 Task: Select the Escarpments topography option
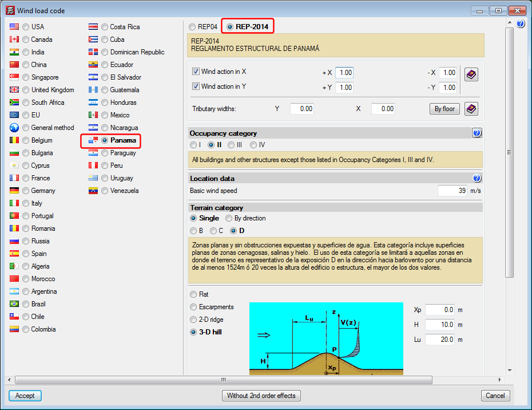[193, 307]
